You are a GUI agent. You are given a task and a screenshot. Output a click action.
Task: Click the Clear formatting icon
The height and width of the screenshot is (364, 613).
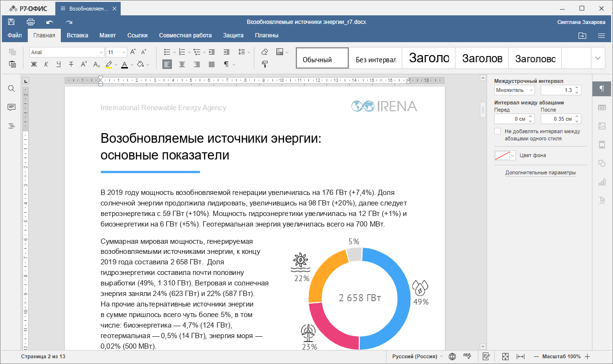[x=264, y=51]
